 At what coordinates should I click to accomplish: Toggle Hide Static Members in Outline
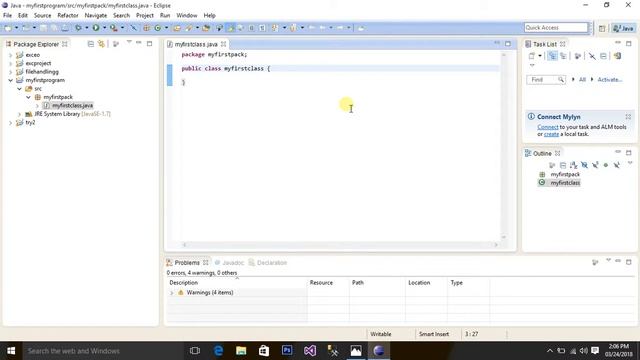595,165
